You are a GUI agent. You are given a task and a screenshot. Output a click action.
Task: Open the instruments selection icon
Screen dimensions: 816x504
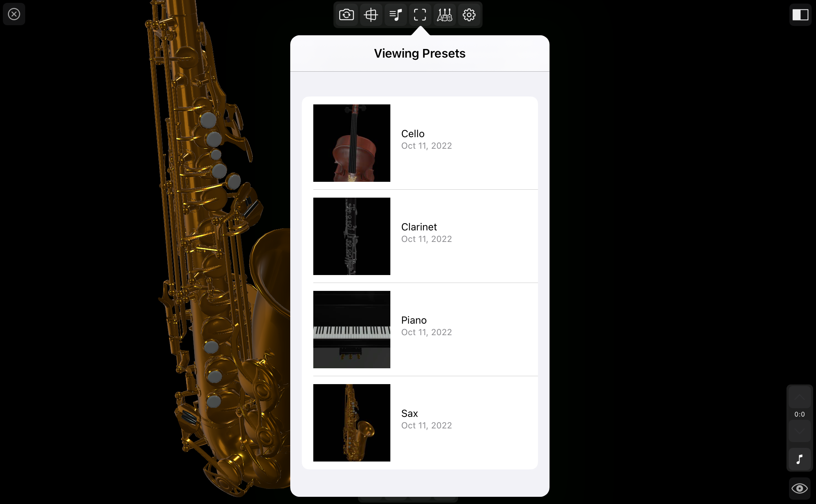(444, 15)
